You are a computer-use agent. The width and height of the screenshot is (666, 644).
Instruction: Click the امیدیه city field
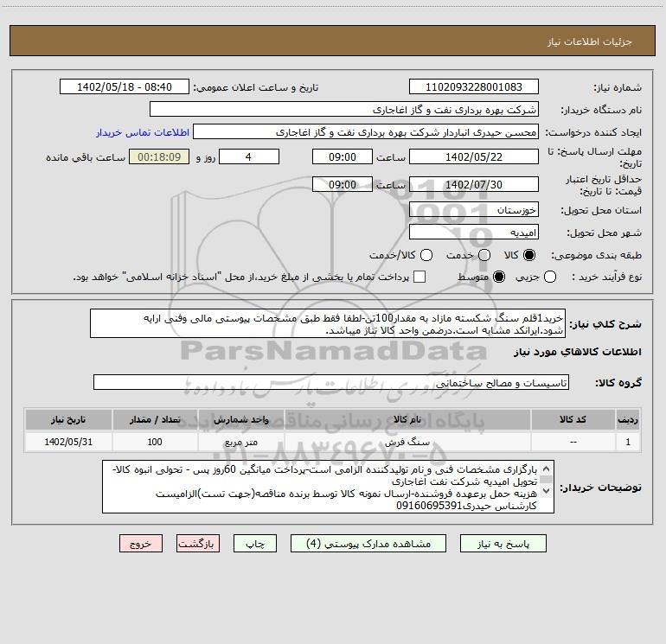(474, 233)
